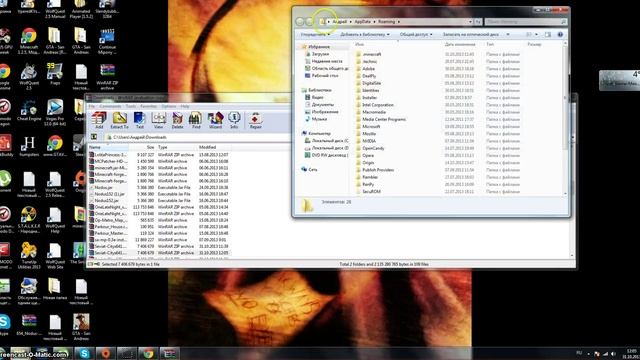Select Рабочий стол in Explorer navigation pane
Screen dimensions: 640x360
pos(325,76)
